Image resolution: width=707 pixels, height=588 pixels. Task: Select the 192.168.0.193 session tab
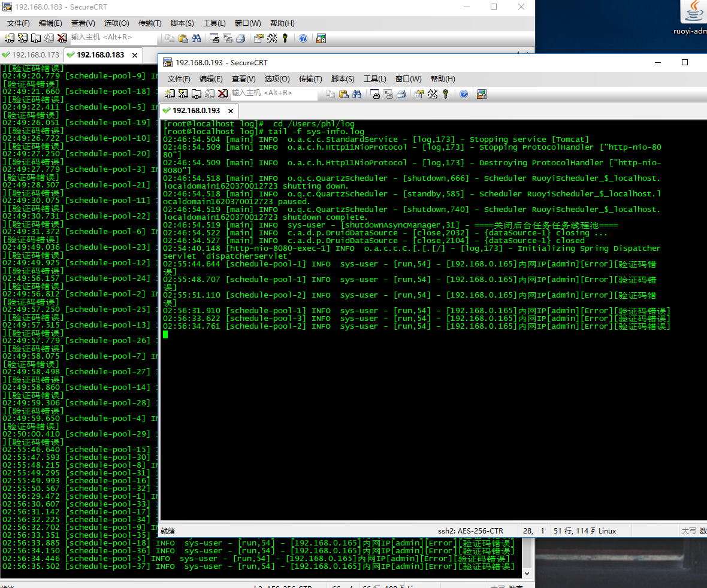tap(196, 110)
